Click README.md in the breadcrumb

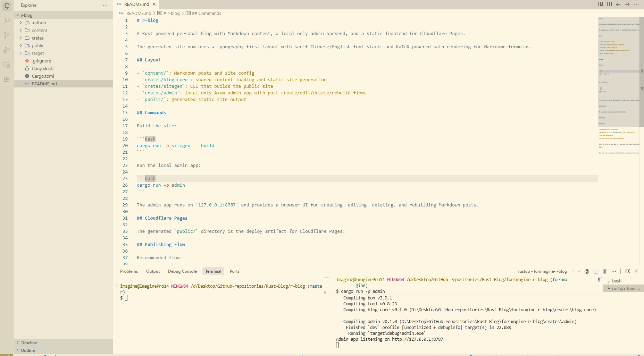(139, 14)
